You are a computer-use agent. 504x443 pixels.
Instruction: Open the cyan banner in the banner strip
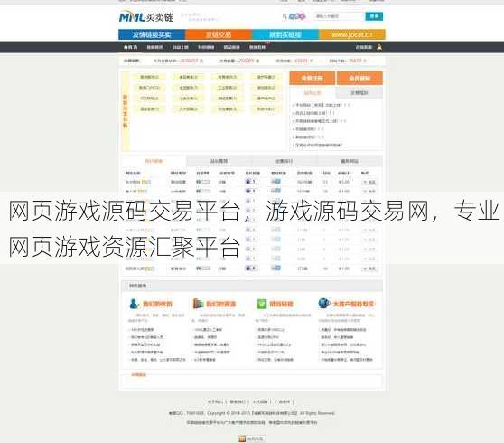[285, 34]
